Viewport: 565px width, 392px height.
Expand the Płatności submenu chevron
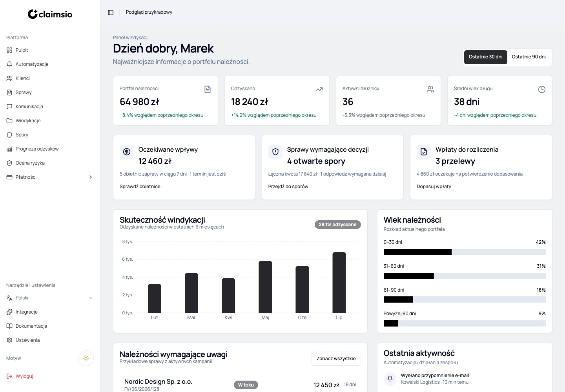91,177
